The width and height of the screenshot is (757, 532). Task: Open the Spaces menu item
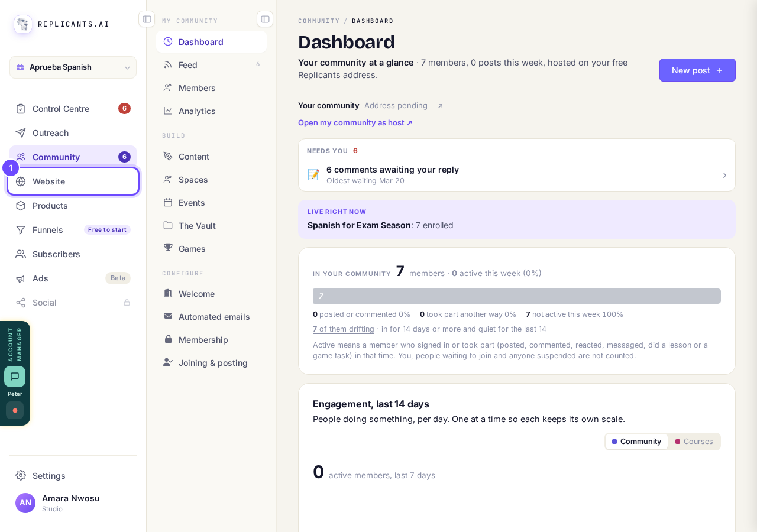[x=211, y=180]
